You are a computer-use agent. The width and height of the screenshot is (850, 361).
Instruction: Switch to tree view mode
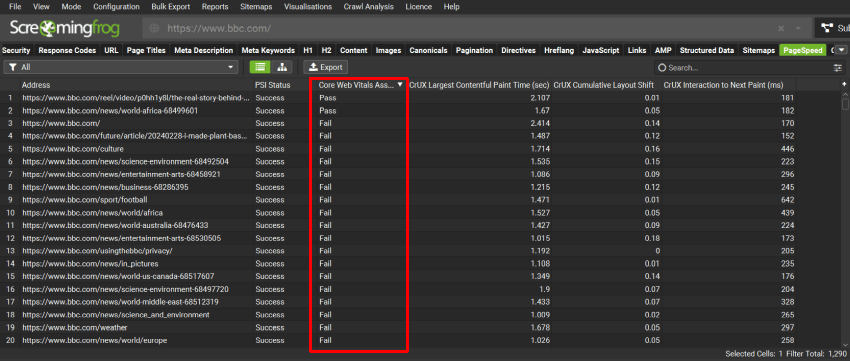[282, 67]
